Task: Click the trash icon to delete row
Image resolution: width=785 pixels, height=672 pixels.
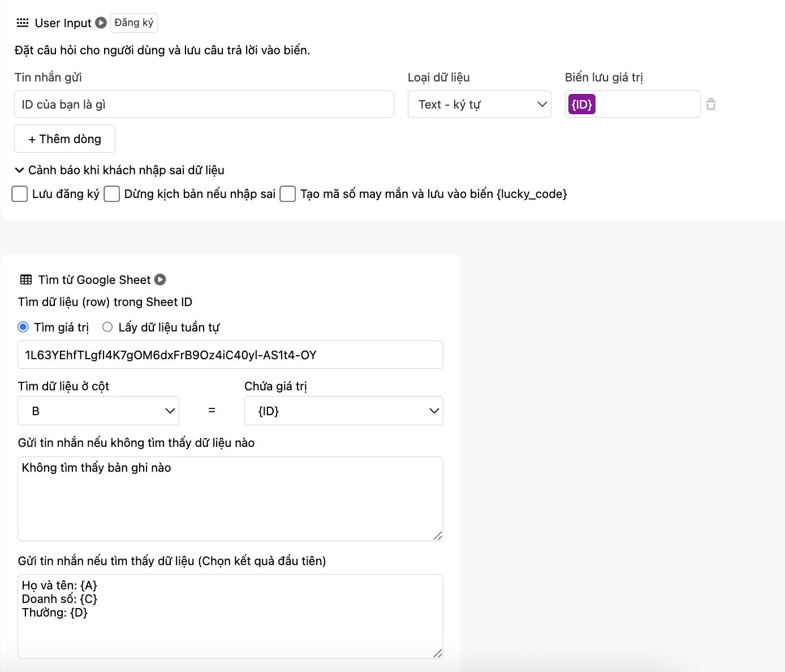Action: click(711, 104)
